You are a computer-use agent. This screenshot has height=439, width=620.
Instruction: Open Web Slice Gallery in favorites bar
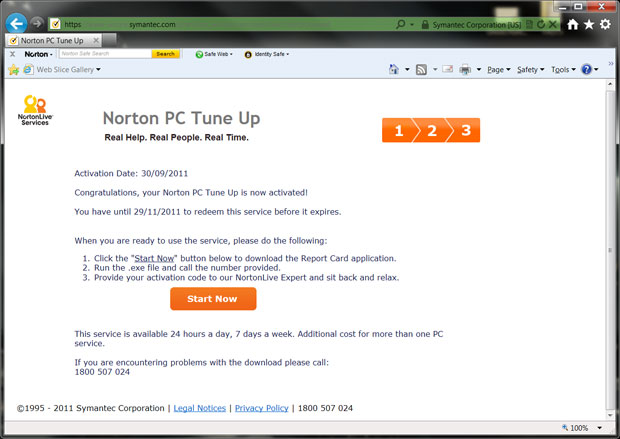click(x=62, y=70)
